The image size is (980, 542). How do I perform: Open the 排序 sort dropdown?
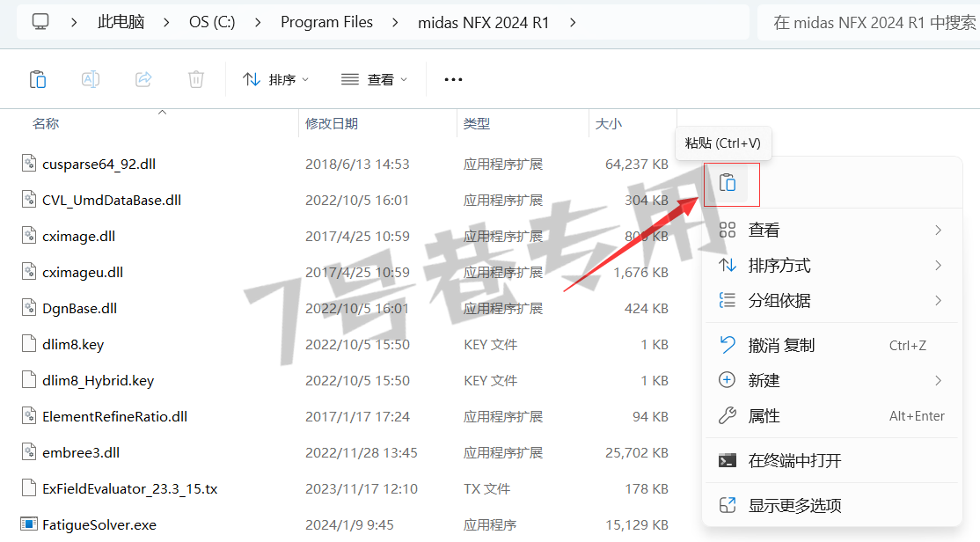275,79
